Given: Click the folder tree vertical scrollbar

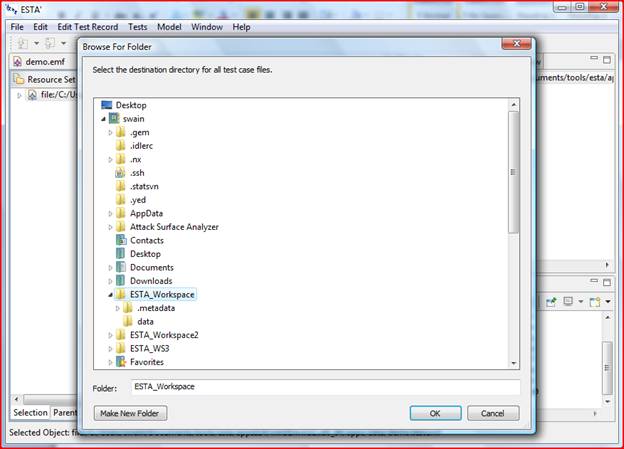Looking at the screenshot, I should [x=513, y=200].
